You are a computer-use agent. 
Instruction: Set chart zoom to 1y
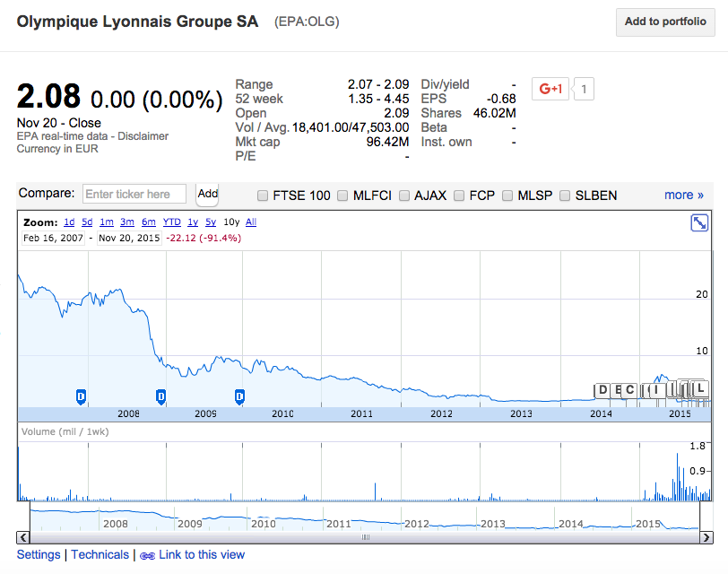click(193, 222)
